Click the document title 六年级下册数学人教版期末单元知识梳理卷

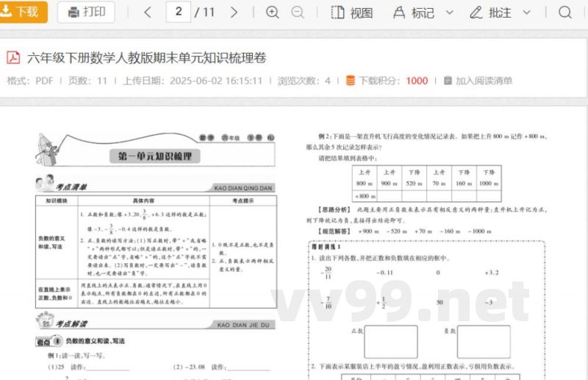[146, 58]
